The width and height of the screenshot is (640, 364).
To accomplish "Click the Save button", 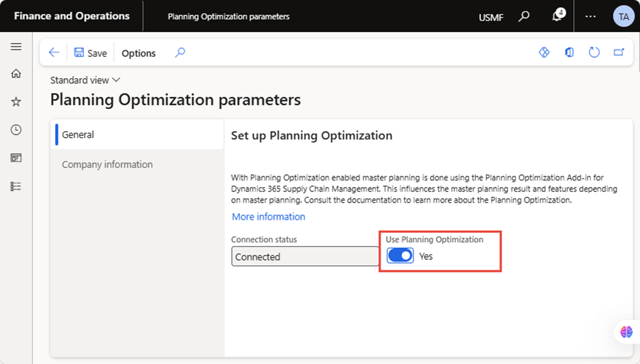I will coord(90,53).
